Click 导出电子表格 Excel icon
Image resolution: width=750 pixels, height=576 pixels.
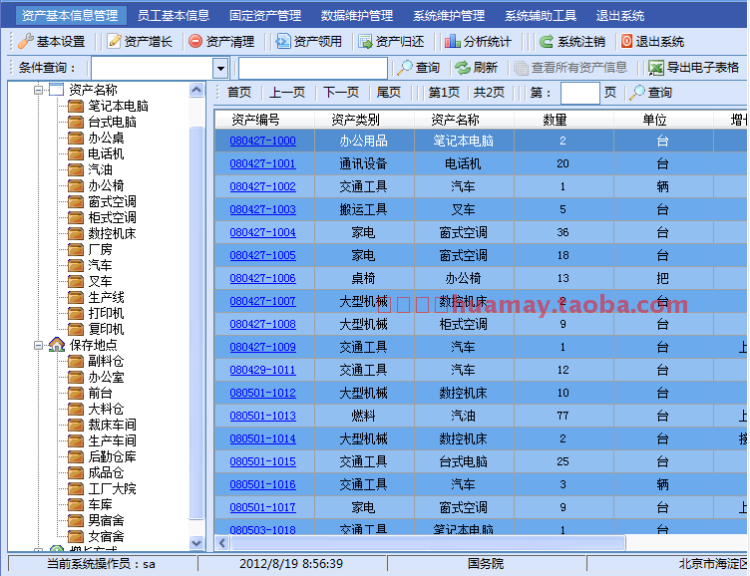point(656,68)
